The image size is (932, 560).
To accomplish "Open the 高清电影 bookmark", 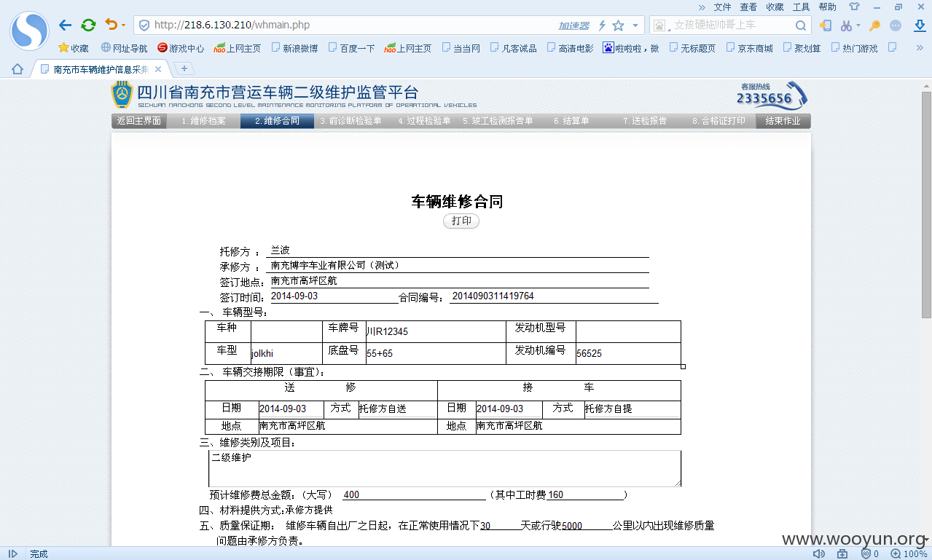I will click(x=570, y=48).
